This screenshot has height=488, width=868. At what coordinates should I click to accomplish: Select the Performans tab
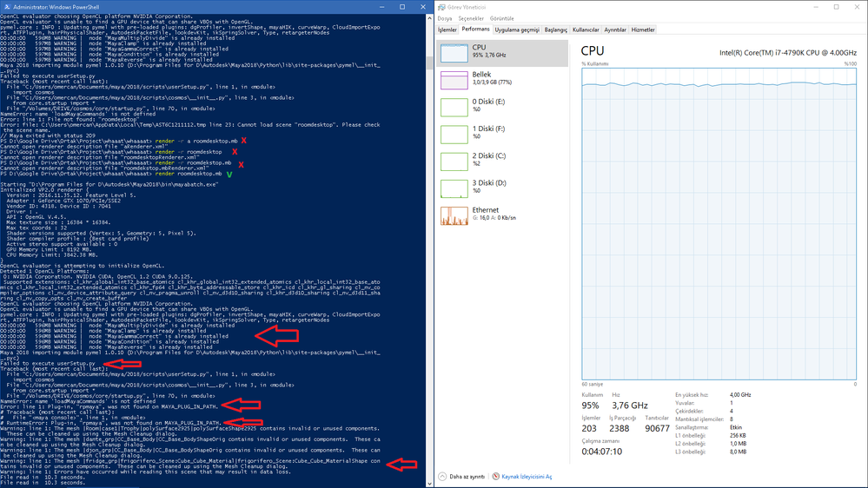click(475, 30)
